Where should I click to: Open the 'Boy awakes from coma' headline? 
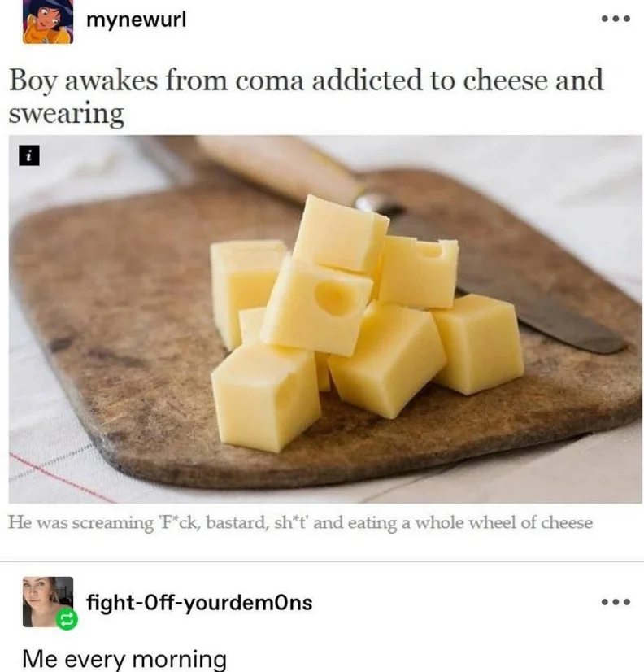click(306, 97)
